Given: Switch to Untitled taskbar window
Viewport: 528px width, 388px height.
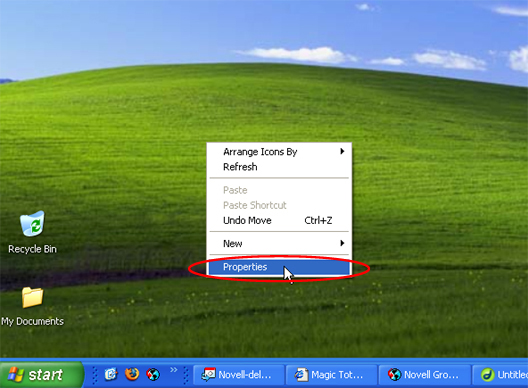Looking at the screenshot, I should click(500, 375).
